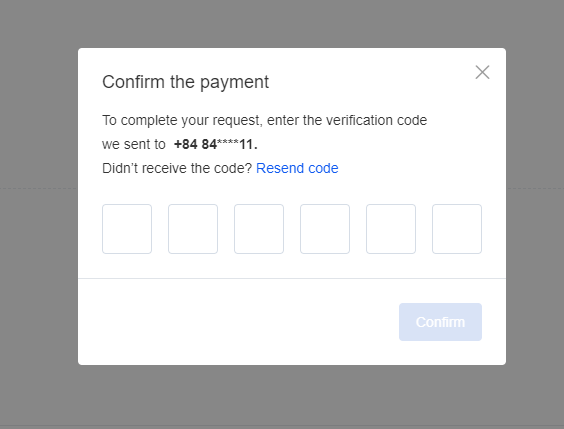Click the masked phone number +84 84****11

pos(215,144)
